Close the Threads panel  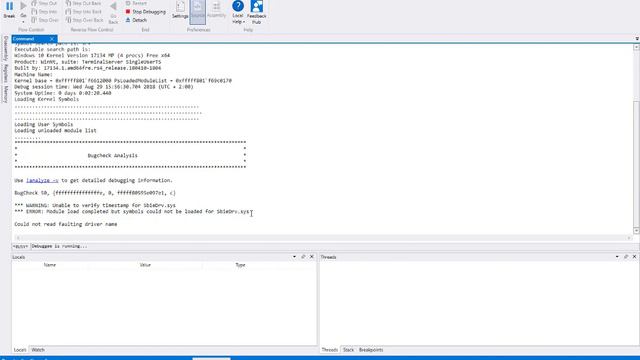click(x=634, y=257)
